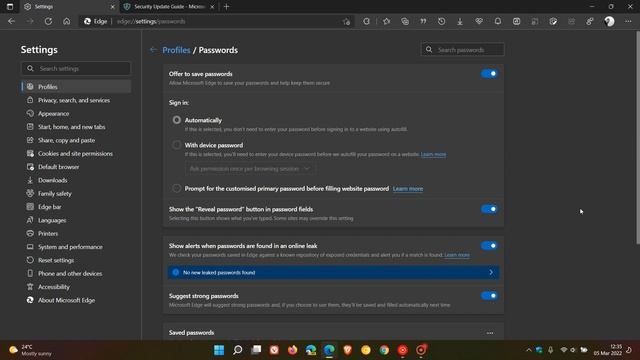
Task: Launch Firefox from the taskbar
Action: (x=292, y=350)
